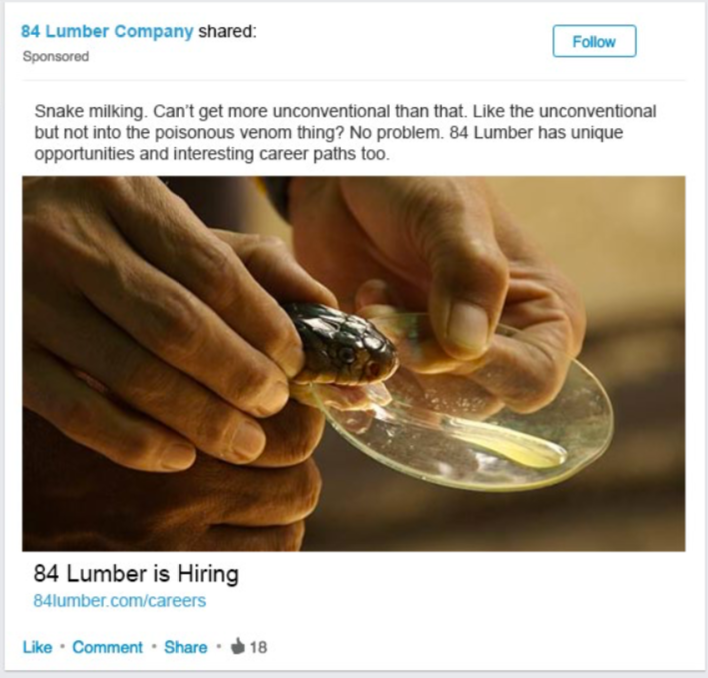This screenshot has height=678, width=708.
Task: Click the snake's head in the photo
Action: 343,344
